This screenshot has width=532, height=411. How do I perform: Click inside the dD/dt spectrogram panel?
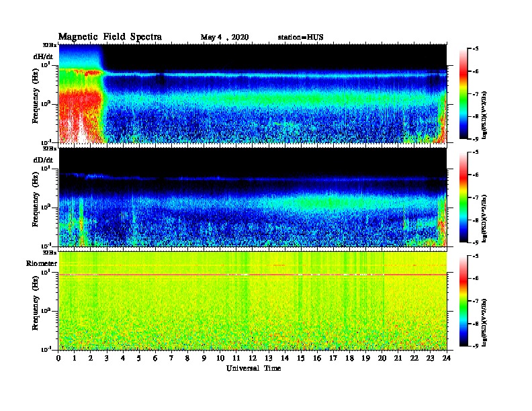253,197
